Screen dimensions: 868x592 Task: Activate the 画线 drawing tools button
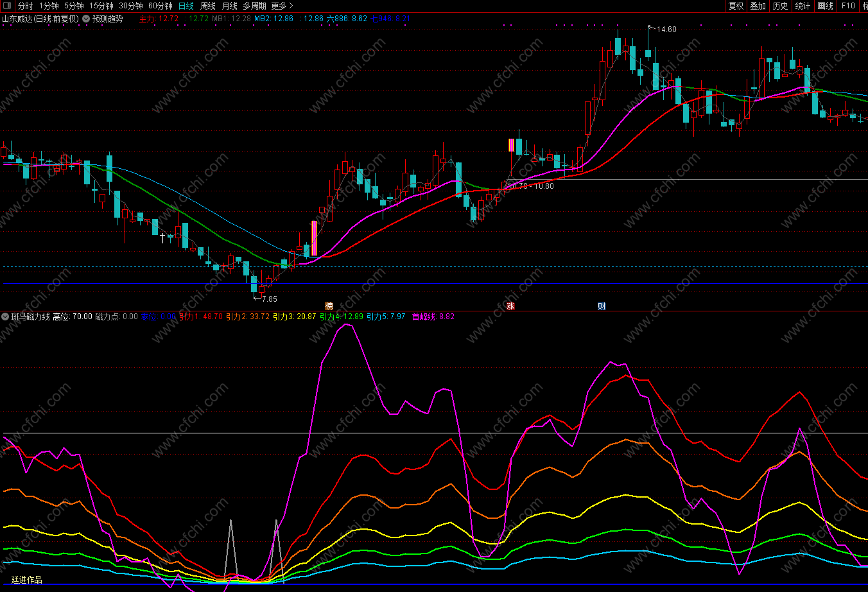coord(826,6)
